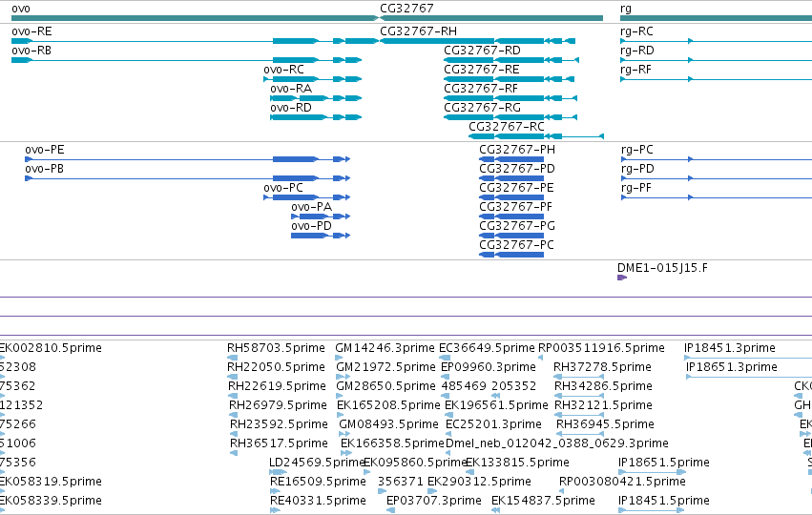Click protein label ovo-PE
812x515 pixels.
click(x=45, y=150)
